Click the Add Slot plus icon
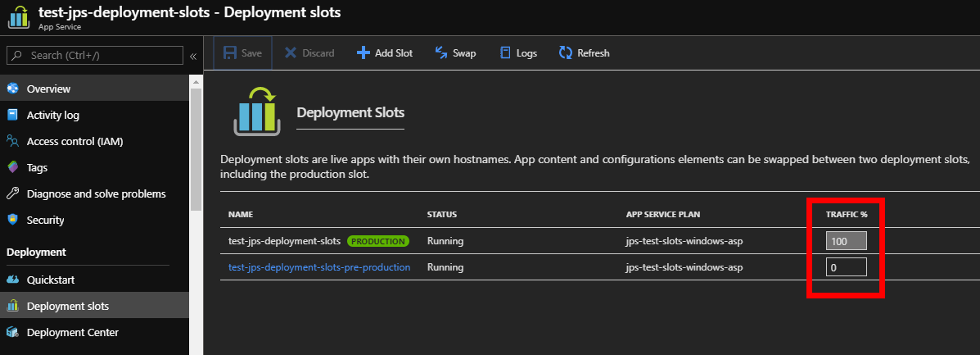 [x=364, y=53]
